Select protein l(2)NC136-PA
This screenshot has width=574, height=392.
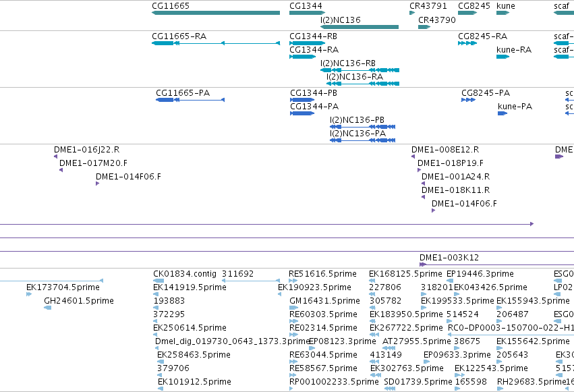click(x=362, y=140)
